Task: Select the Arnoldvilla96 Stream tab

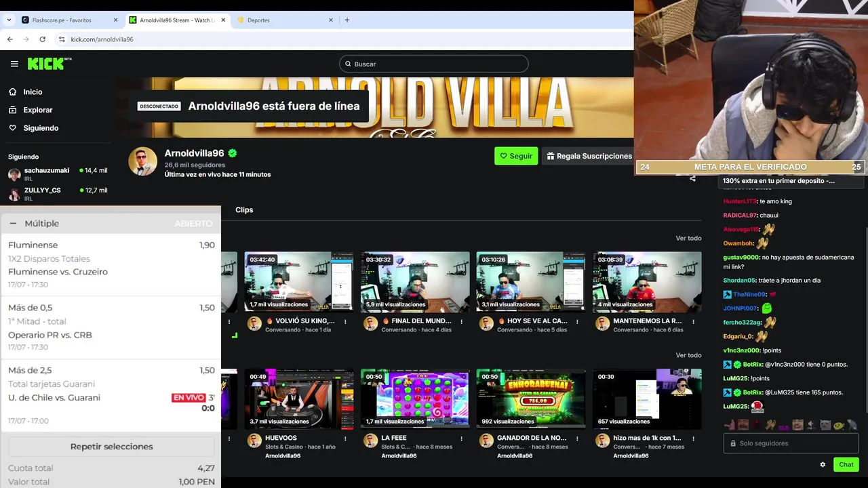Action: pyautogui.click(x=178, y=20)
